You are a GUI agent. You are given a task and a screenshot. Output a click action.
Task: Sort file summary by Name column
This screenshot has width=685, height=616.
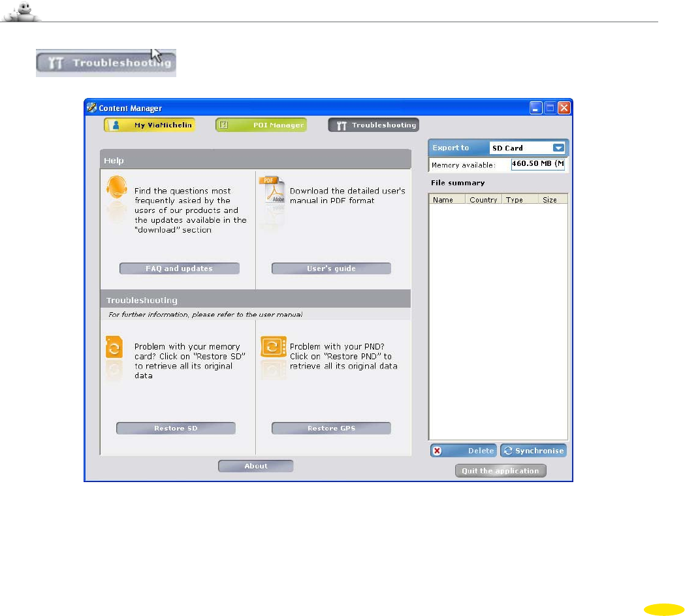click(x=447, y=200)
